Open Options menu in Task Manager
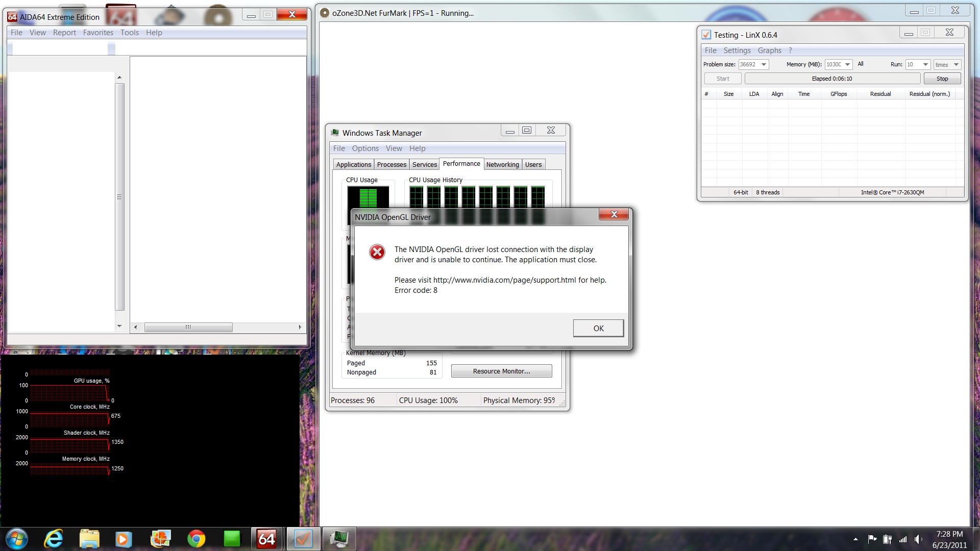Image resolution: width=980 pixels, height=551 pixels. [x=365, y=148]
